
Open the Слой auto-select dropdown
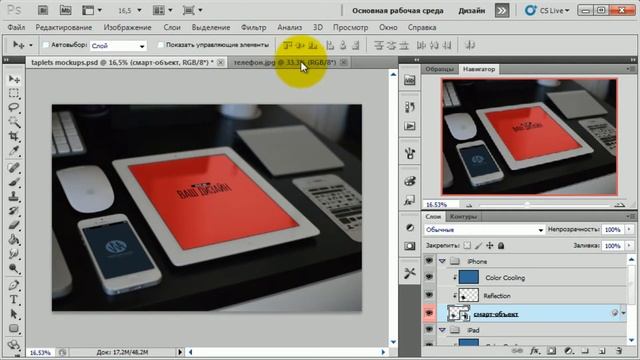pyautogui.click(x=118, y=46)
